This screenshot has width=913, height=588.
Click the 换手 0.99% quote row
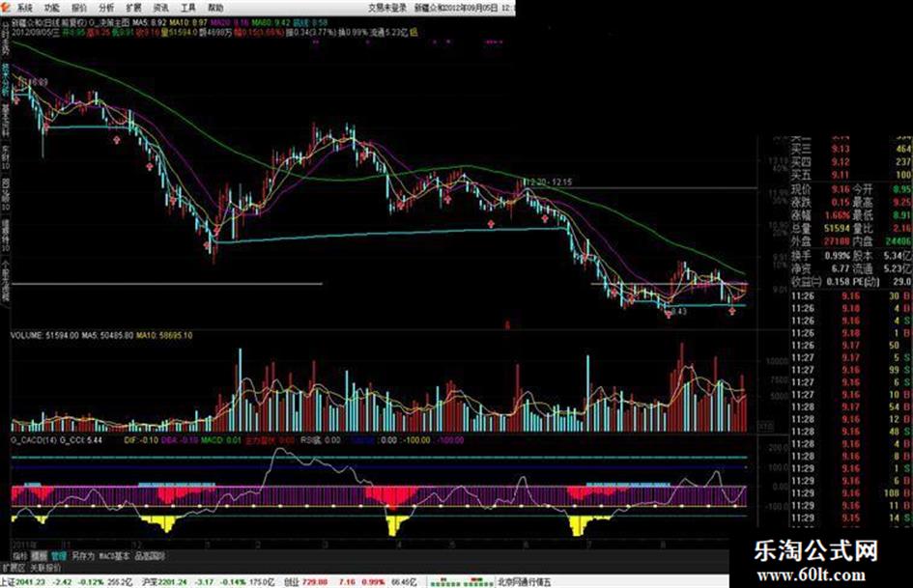point(820,256)
